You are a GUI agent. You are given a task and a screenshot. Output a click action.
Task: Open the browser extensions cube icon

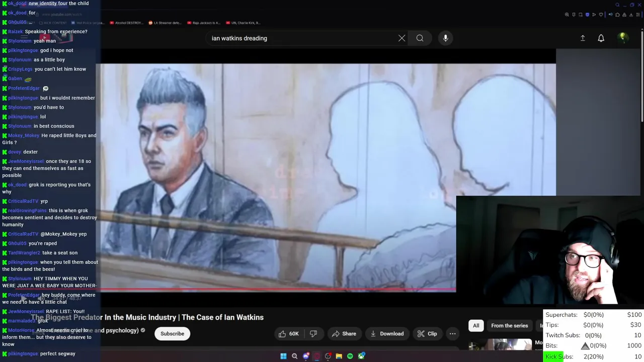click(617, 15)
